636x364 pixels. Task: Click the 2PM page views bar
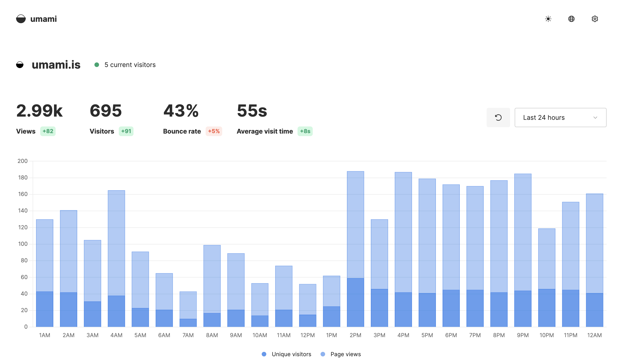point(355,225)
